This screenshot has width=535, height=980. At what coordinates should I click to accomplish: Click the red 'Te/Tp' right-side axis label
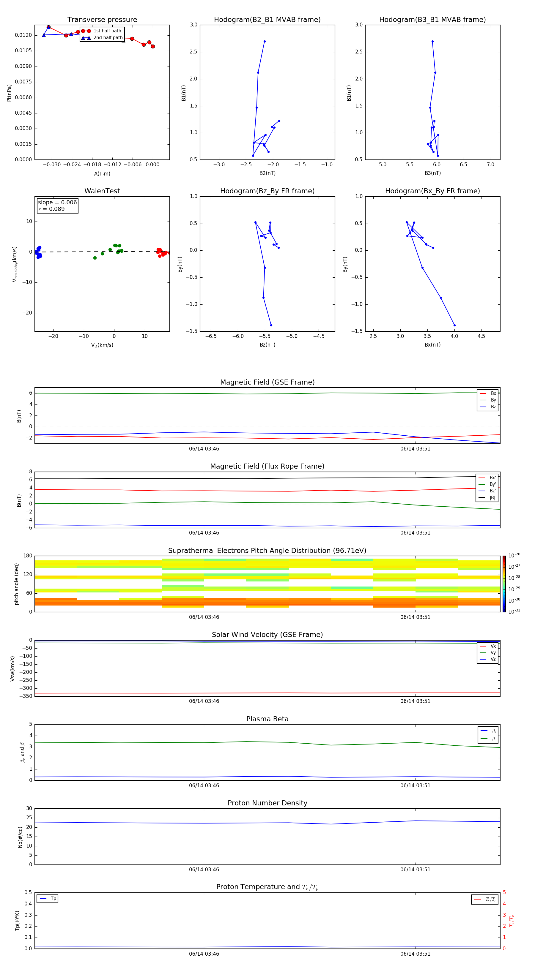[x=512, y=921]
